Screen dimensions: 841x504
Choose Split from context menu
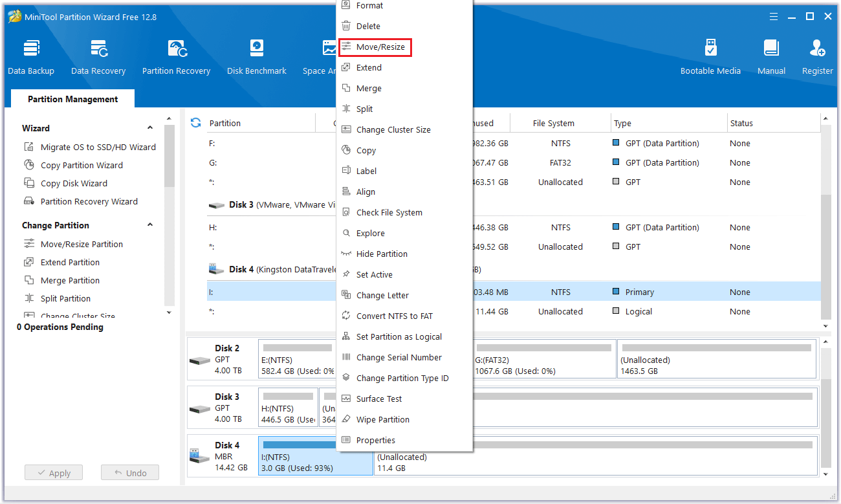click(x=404, y=109)
